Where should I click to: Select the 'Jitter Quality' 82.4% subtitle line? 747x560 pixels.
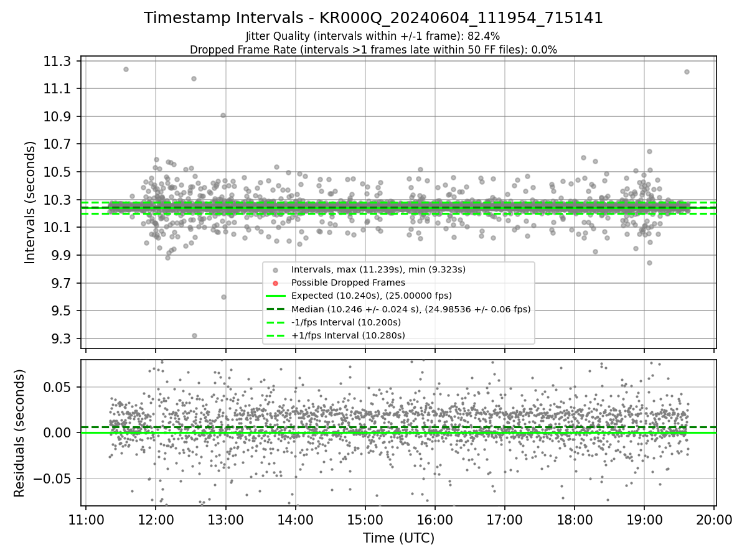[373, 36]
